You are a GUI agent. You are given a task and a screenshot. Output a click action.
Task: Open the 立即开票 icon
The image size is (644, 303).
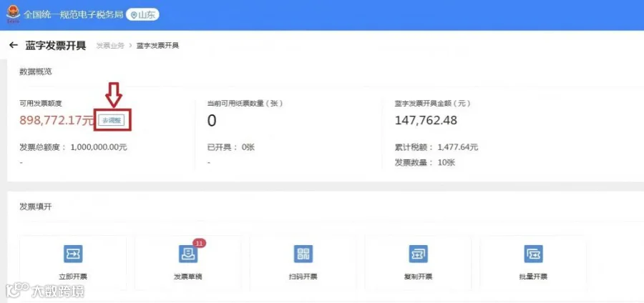73,254
